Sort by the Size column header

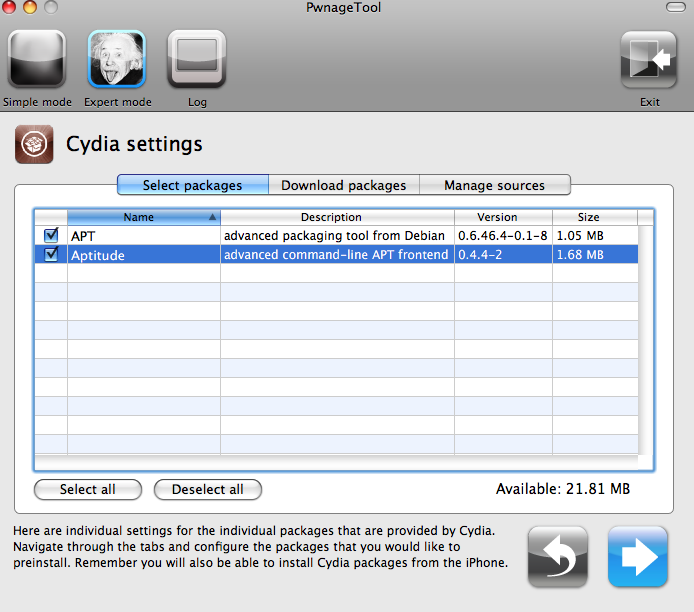589,217
